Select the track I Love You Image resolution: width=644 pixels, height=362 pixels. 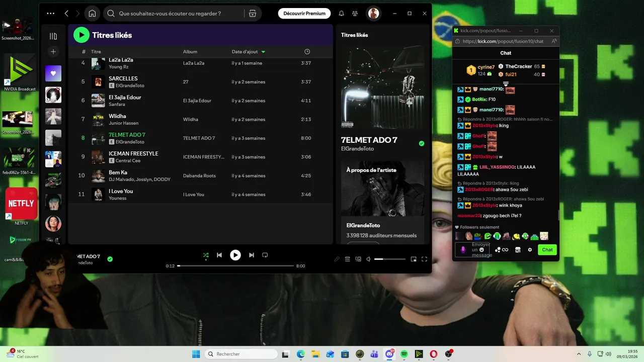(x=200, y=194)
